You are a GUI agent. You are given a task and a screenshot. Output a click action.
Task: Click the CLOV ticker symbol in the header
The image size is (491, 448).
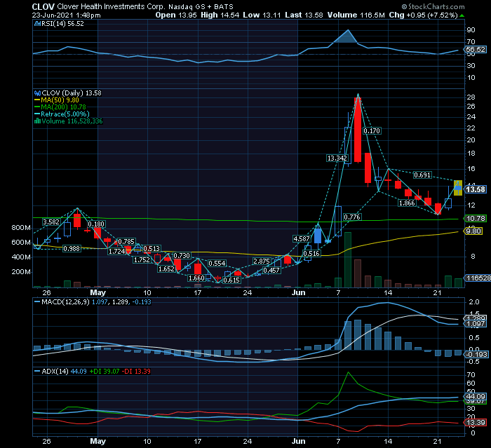pyautogui.click(x=43, y=6)
